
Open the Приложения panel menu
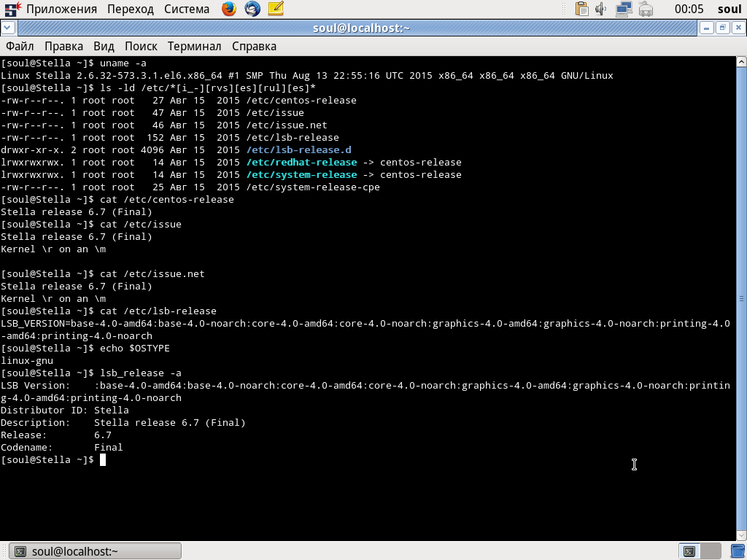pyautogui.click(x=61, y=9)
